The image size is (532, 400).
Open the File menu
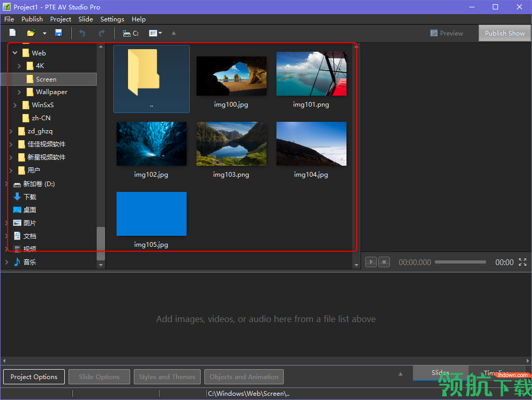[x=9, y=19]
